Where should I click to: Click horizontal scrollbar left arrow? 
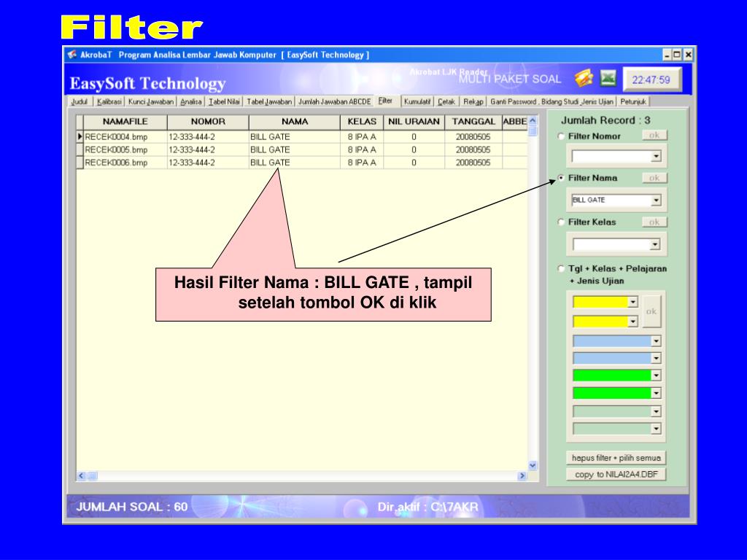(82, 475)
